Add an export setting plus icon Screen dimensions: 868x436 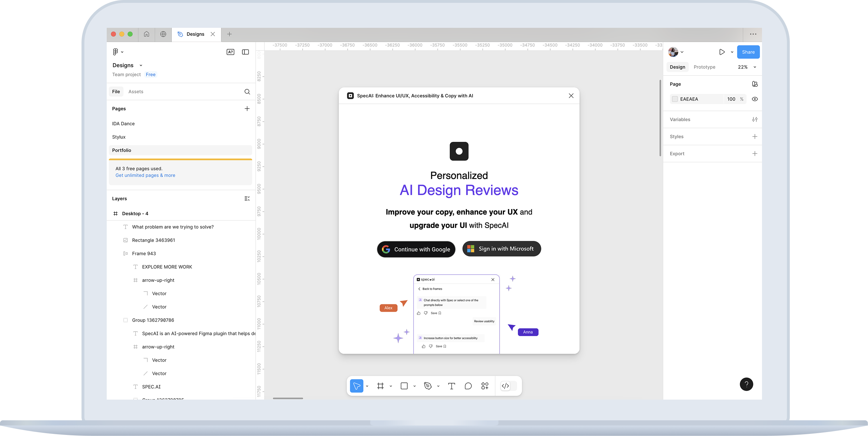point(755,154)
